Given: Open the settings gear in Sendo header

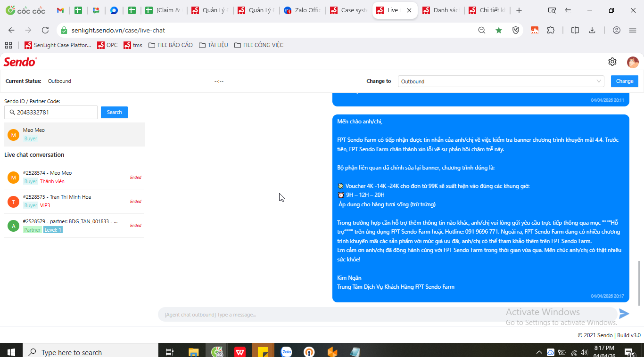Looking at the screenshot, I should click(612, 62).
